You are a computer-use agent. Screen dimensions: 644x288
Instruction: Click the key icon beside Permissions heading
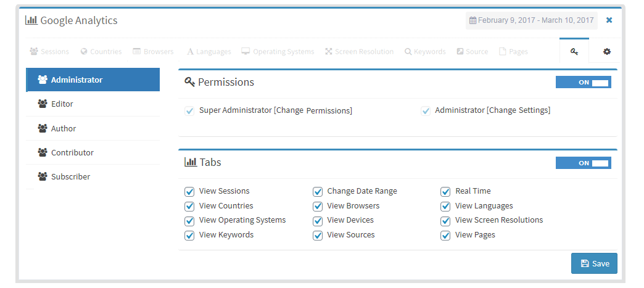[x=189, y=82]
